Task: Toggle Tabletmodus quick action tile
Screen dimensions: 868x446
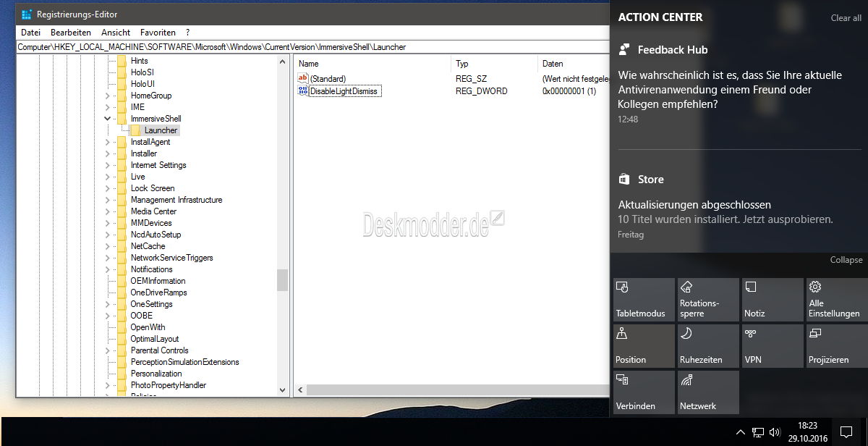Action: click(x=644, y=299)
